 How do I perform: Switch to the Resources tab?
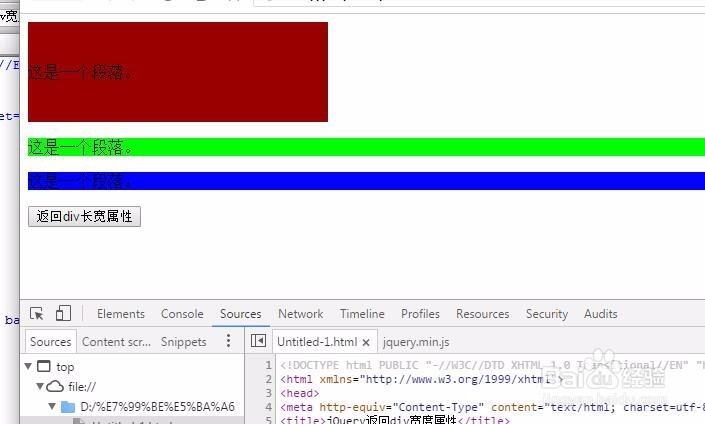[x=483, y=314]
